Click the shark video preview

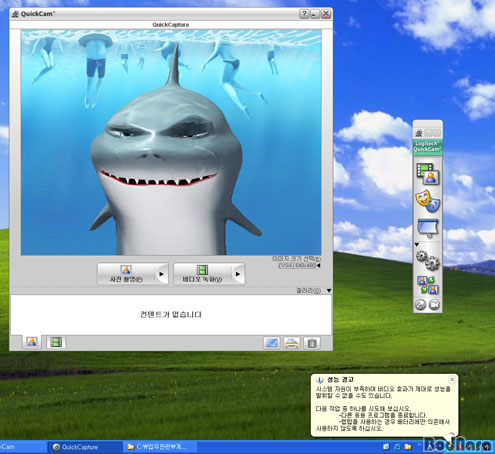[171, 142]
